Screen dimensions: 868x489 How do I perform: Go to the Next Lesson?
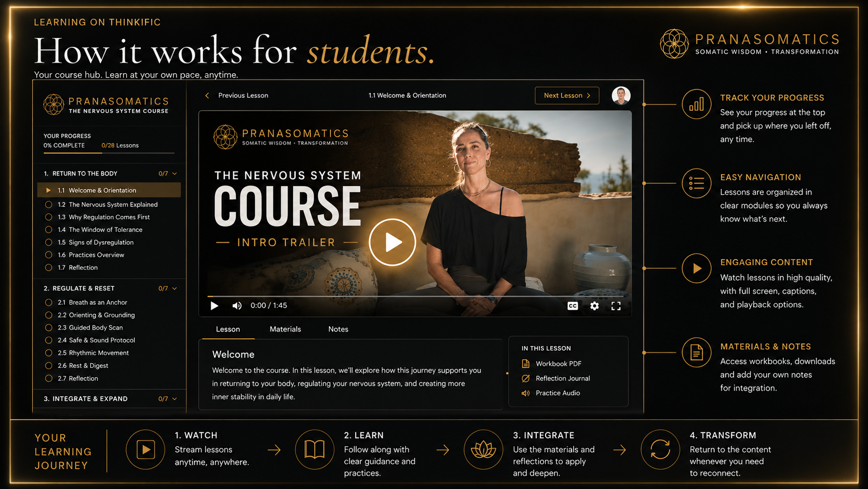tap(567, 96)
